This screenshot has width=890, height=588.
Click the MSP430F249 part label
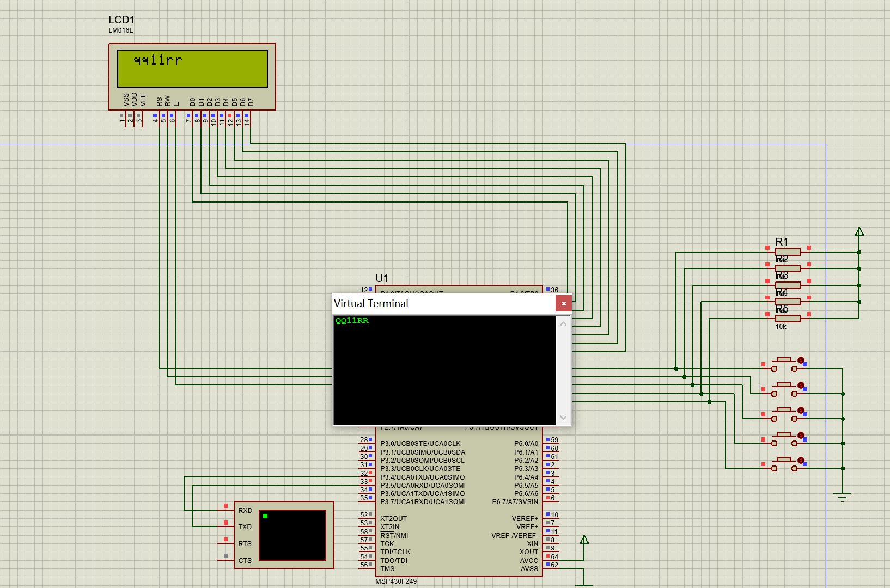396,581
